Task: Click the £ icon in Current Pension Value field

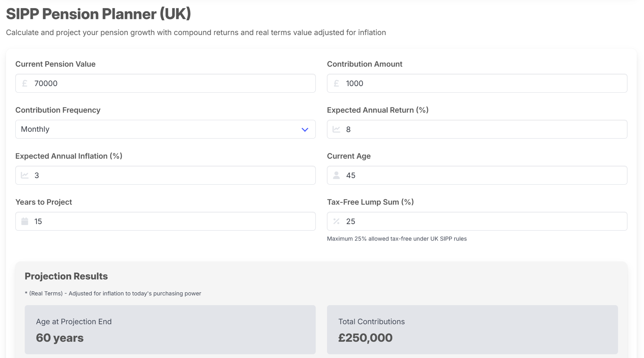Action: click(x=24, y=83)
